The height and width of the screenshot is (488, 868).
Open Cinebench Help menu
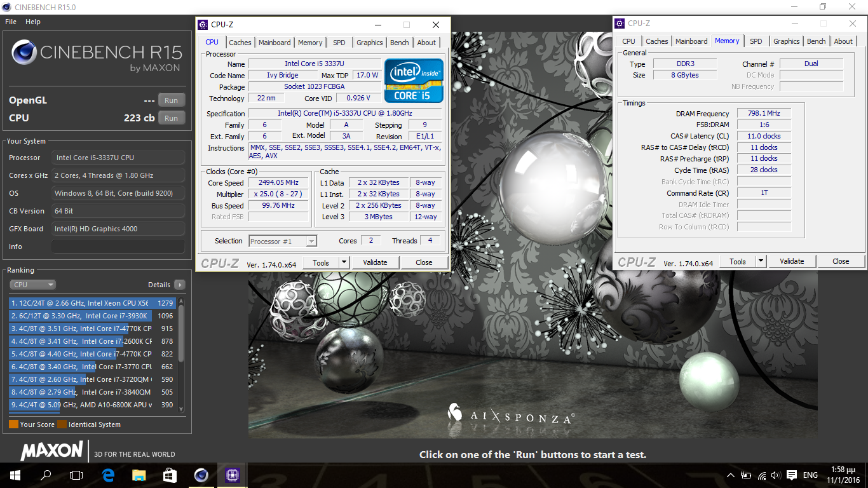(x=33, y=22)
